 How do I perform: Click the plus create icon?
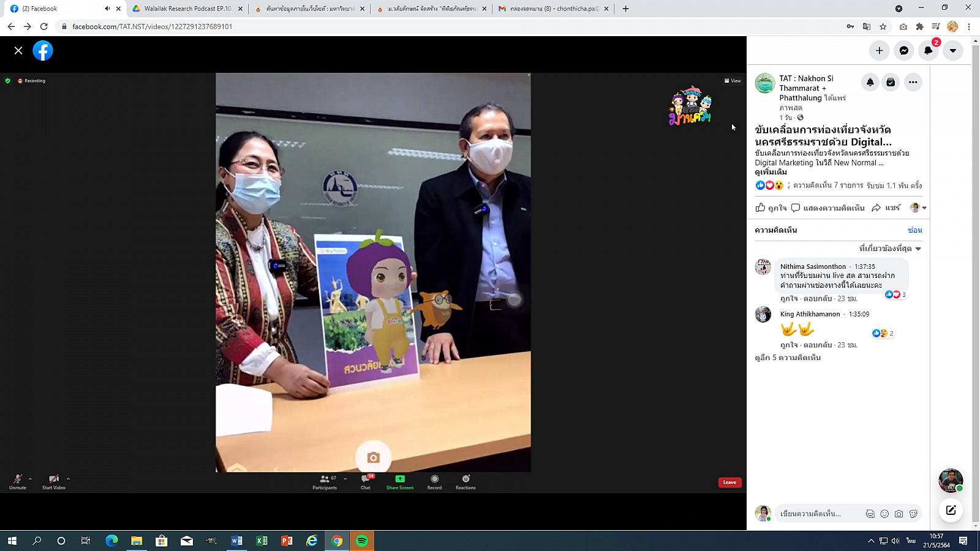pos(879,51)
